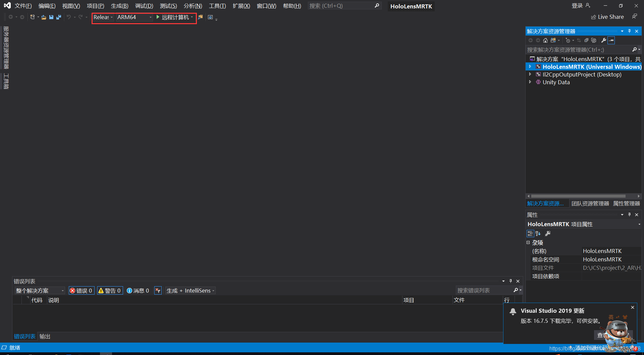The width and height of the screenshot is (644, 355).
Task: Click the Solution Explorer switch views icon
Action: [553, 40]
